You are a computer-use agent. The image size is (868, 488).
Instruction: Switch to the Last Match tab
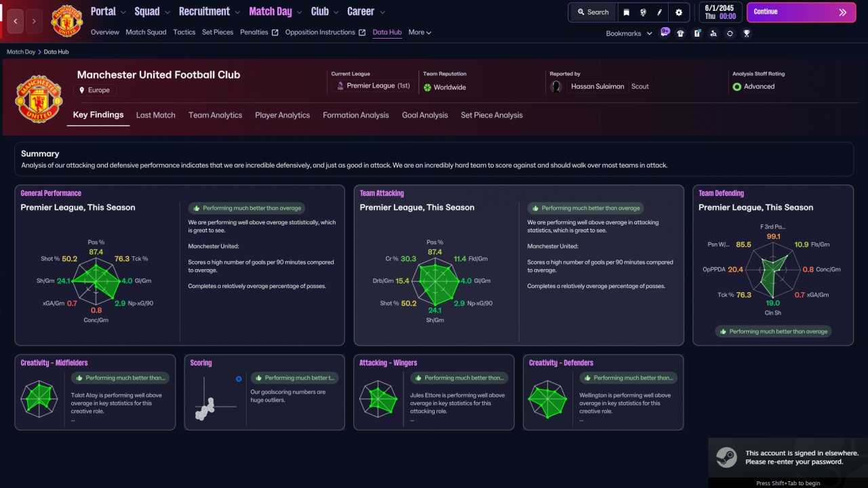(x=155, y=115)
